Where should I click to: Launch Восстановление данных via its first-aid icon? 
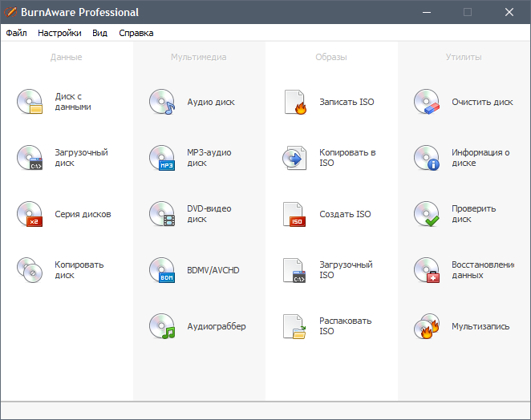427,270
